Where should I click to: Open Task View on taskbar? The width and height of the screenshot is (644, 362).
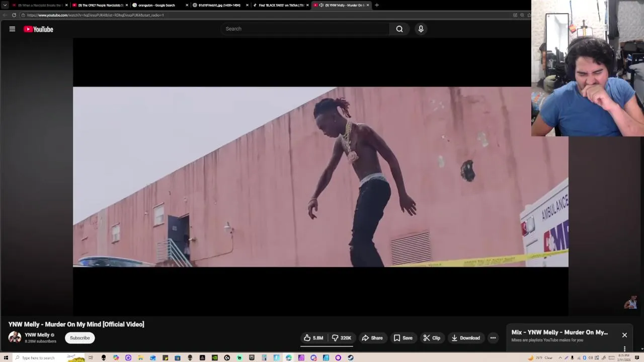tap(91, 358)
